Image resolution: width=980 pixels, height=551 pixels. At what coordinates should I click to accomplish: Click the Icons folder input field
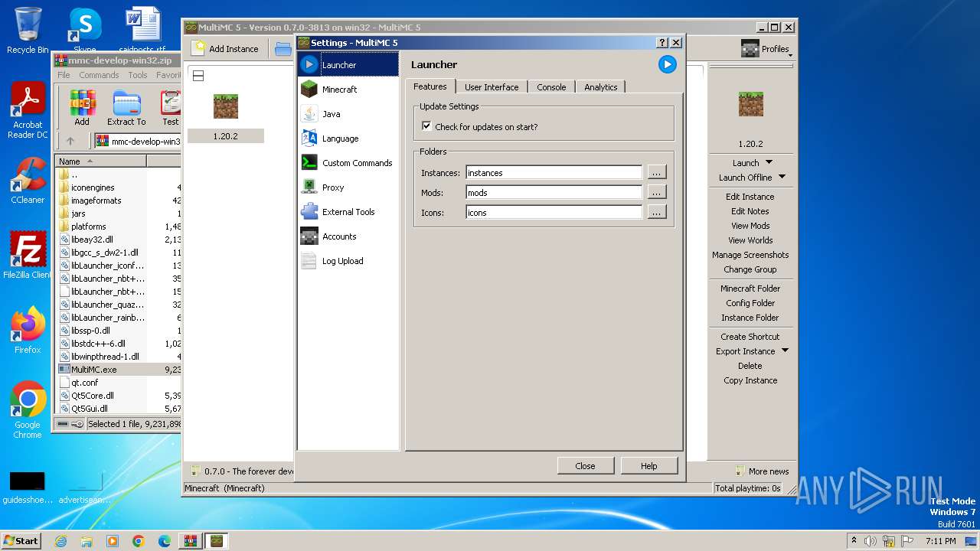(554, 213)
